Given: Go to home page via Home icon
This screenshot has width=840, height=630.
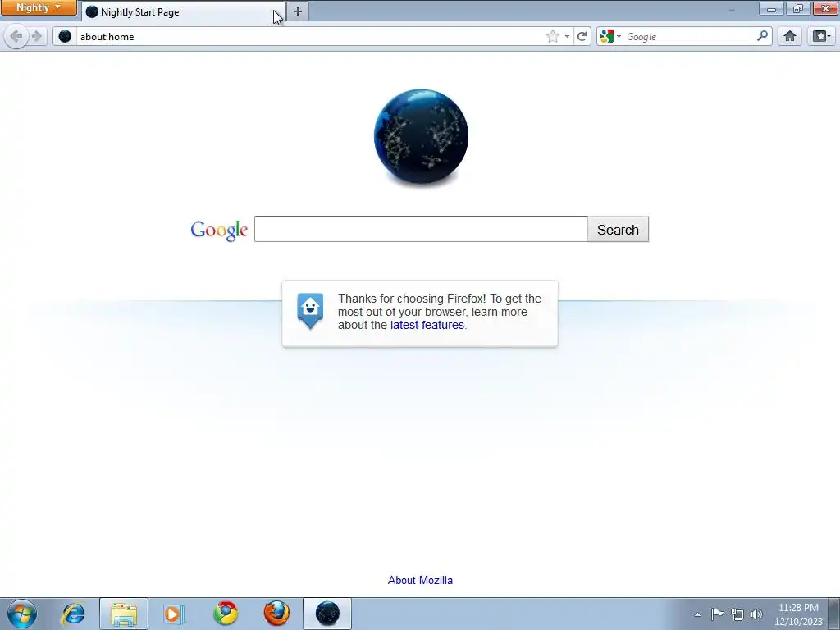Looking at the screenshot, I should coord(790,36).
